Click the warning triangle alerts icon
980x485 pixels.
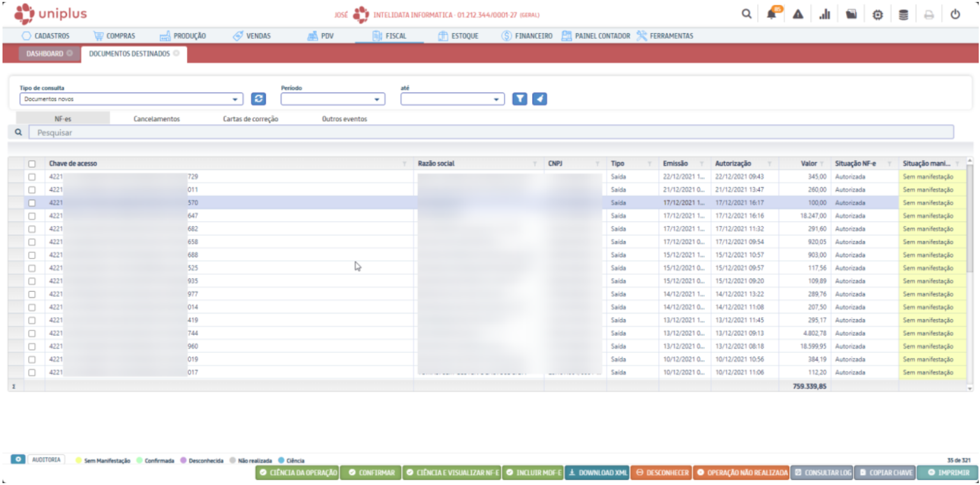point(798,15)
